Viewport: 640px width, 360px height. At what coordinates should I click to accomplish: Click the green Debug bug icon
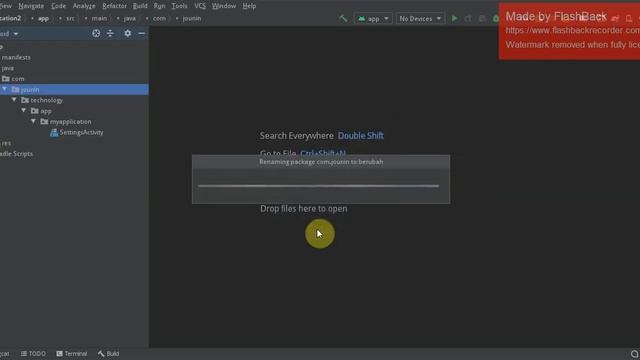pos(496,18)
